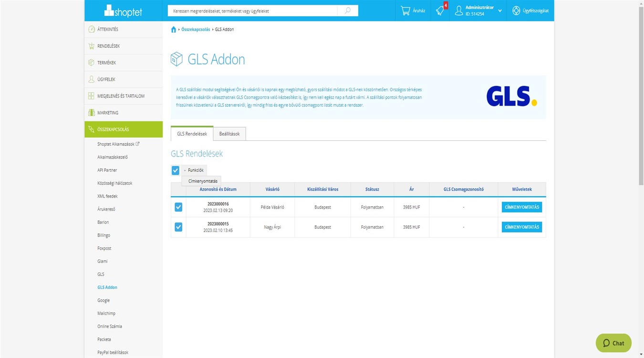
Task: Focus the order search input field
Action: point(253,11)
